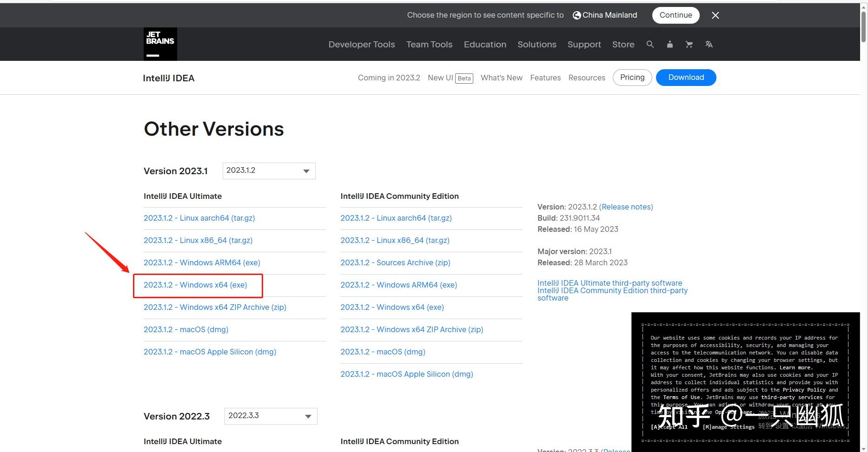This screenshot has width=868, height=452.
Task: Download Community 2023.1.2 macOS dmg
Action: pos(383,352)
